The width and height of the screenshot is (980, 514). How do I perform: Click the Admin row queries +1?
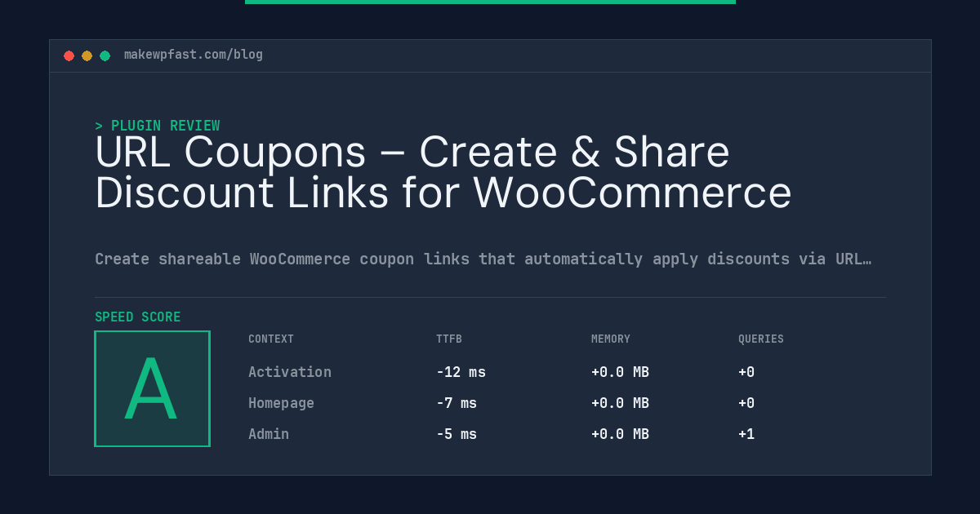click(746, 434)
